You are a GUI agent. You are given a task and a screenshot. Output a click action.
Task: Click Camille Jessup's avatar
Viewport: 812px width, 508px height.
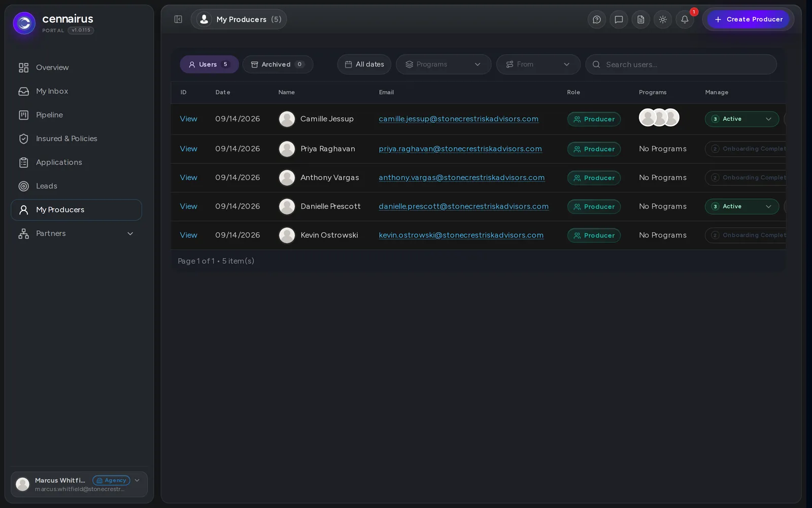tap(287, 119)
